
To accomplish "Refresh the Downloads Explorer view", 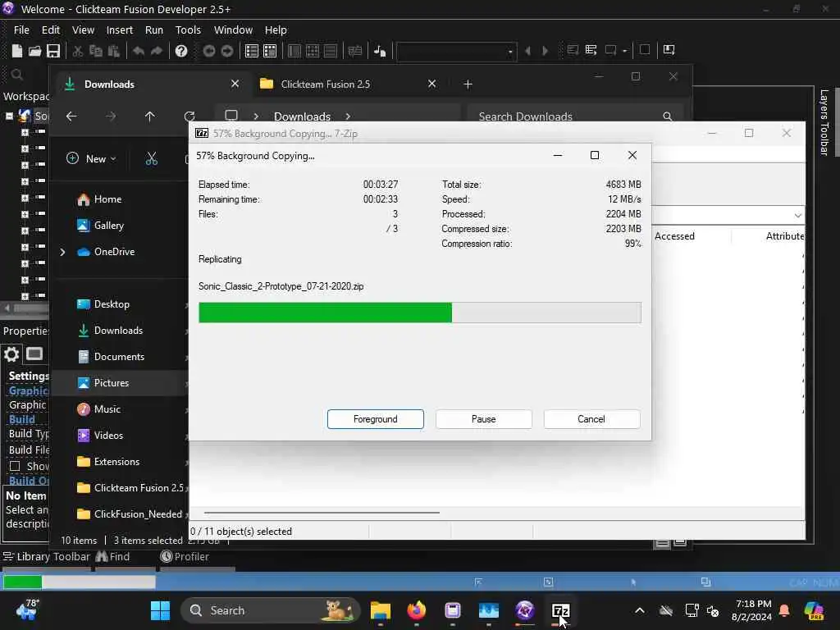I will tap(189, 116).
